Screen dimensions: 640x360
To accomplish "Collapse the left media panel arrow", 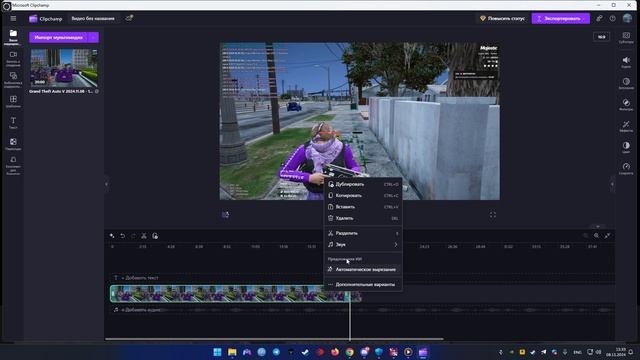I will pyautogui.click(x=107, y=184).
